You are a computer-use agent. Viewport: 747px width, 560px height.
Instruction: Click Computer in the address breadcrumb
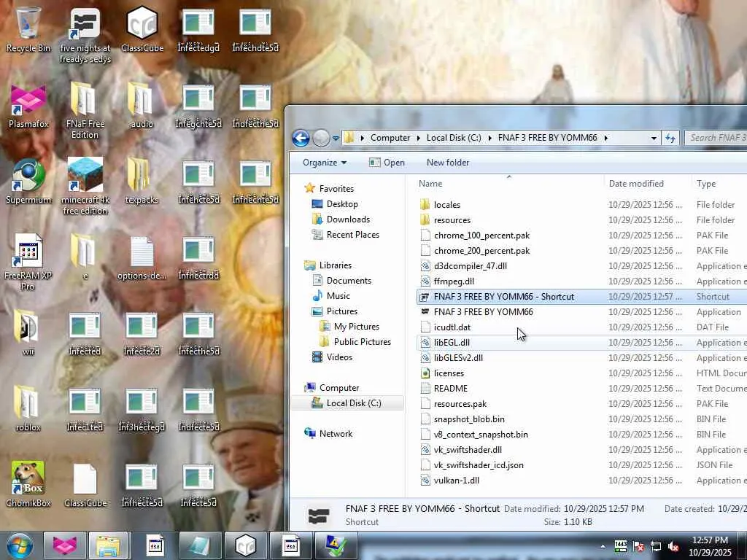click(x=390, y=138)
